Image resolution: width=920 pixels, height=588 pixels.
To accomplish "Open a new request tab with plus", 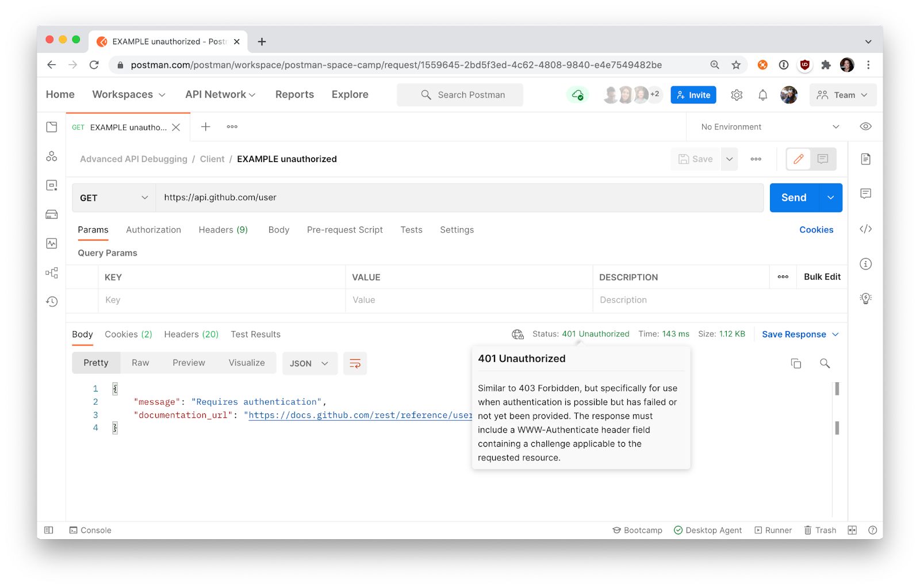I will point(205,126).
